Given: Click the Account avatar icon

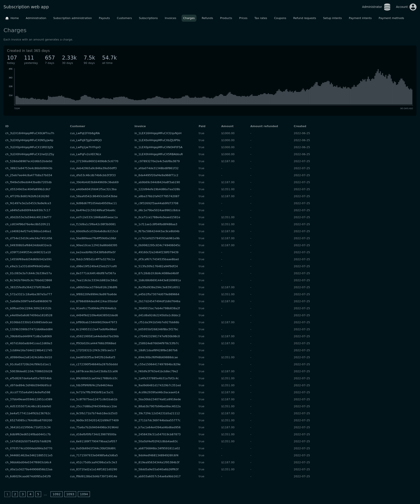Looking at the screenshot, I should click(x=413, y=7).
